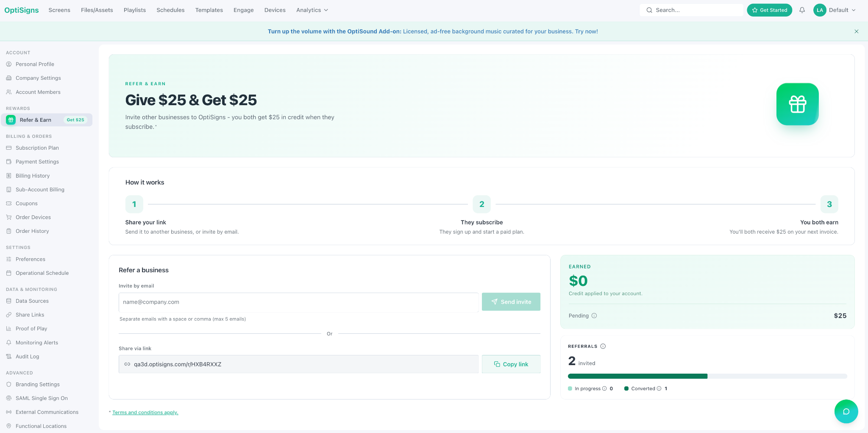Click the Functional Locations pin icon
Screen dimensions: 868x433
pyautogui.click(x=9, y=426)
